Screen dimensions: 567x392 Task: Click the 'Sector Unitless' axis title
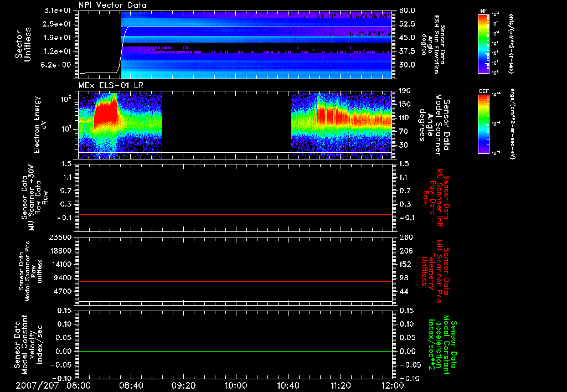pos(23,44)
